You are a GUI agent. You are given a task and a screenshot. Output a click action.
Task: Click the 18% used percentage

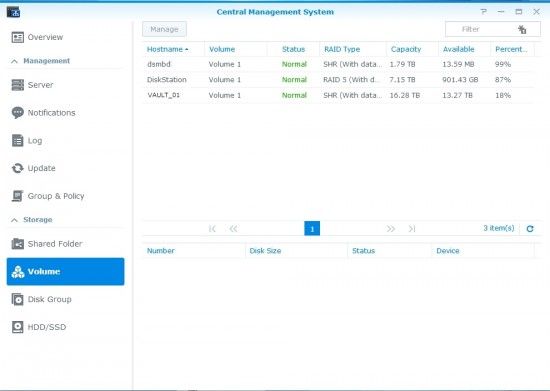click(x=503, y=95)
